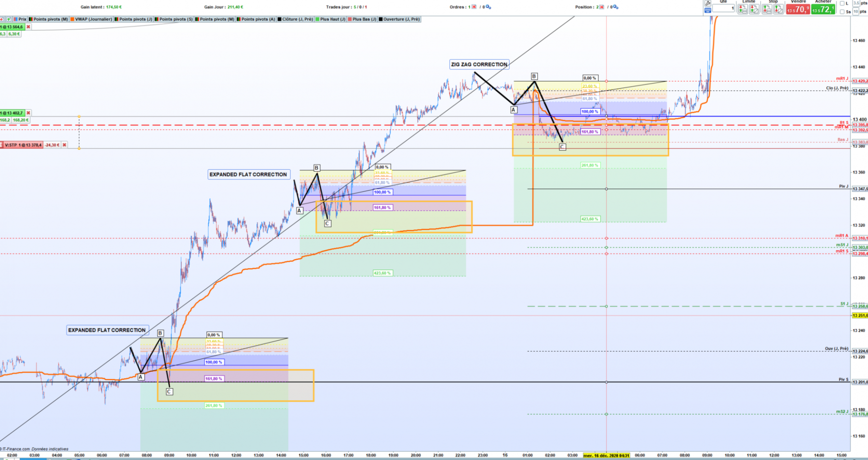Close the 1 @ 13 564,6 order label
This screenshot has height=460, width=868.
(x=28, y=27)
